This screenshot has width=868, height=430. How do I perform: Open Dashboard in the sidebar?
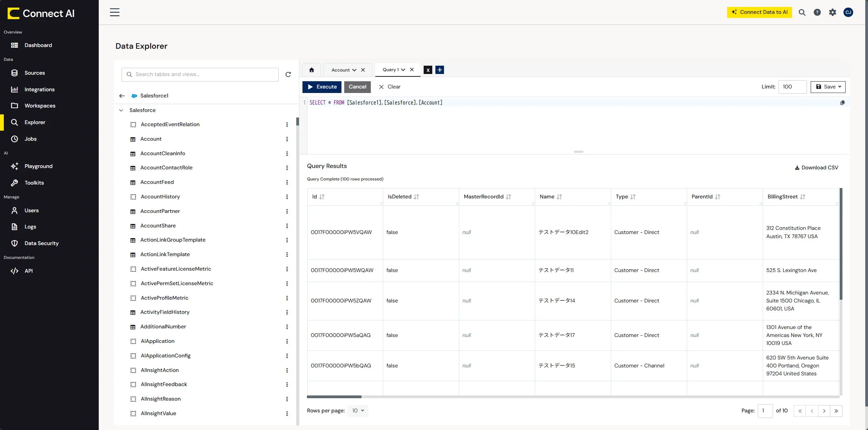tap(38, 45)
